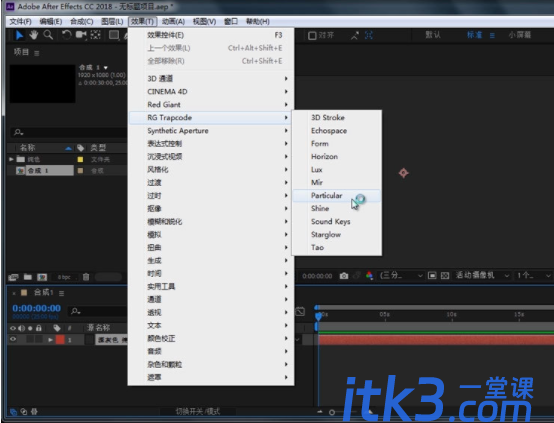Toggle the layer switches pane icon at timeline bottom
Screen dimensions: 554x423
pos(13,411)
